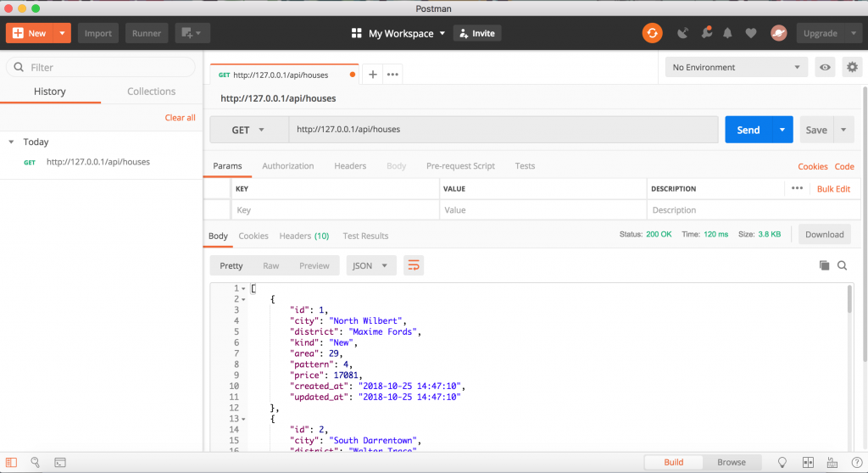The height and width of the screenshot is (473, 868).
Task: Collapse the Today history group
Action: pos(11,142)
